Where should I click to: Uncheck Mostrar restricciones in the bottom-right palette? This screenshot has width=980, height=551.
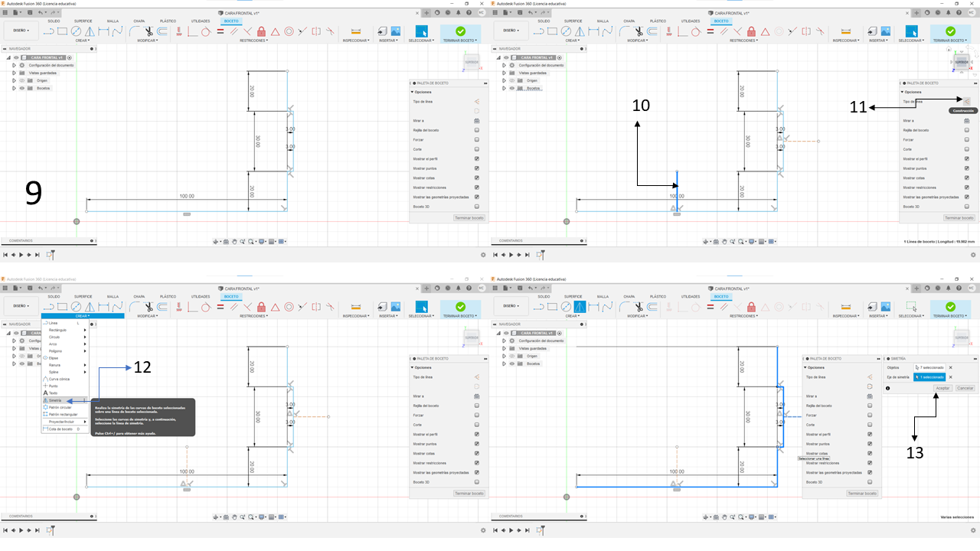point(869,463)
